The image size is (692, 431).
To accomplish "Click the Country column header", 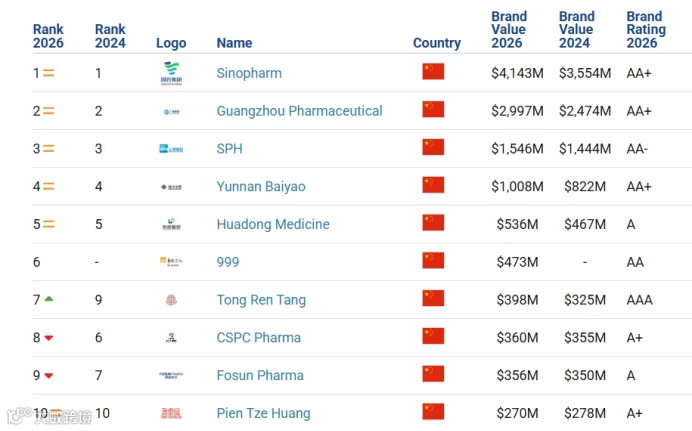I will [x=437, y=43].
